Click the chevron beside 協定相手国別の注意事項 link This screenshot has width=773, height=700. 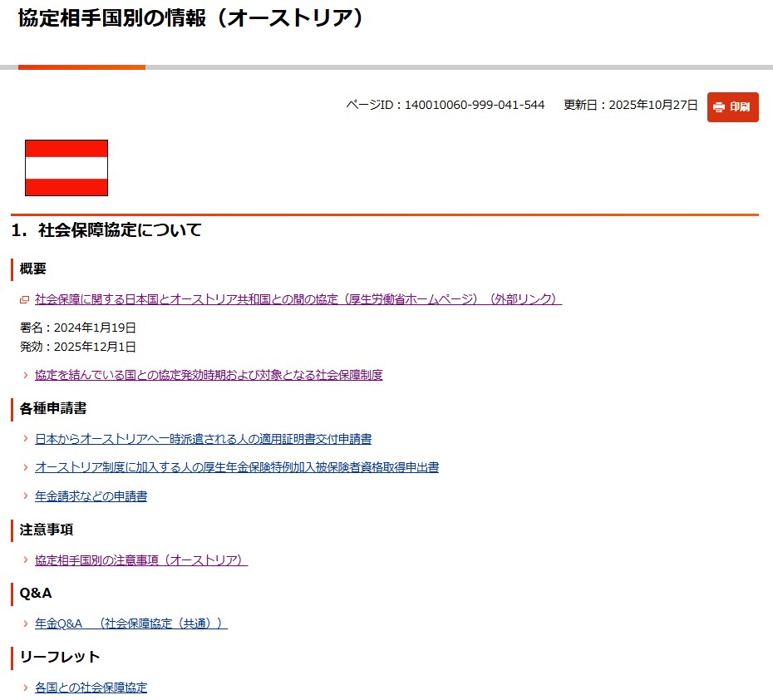[26, 561]
